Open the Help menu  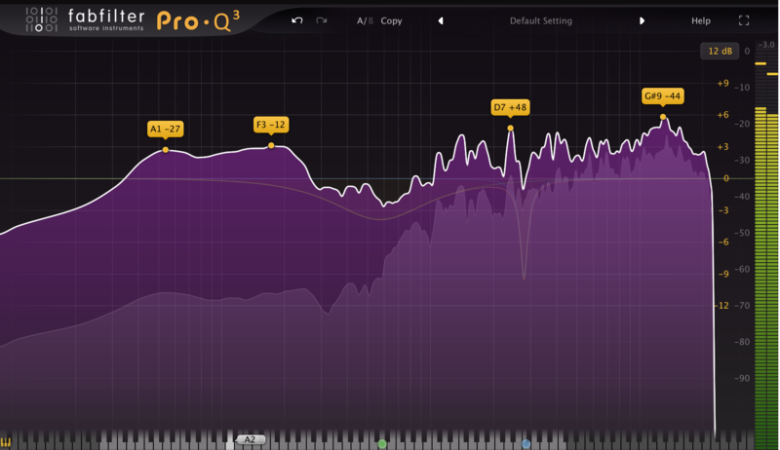(x=700, y=21)
